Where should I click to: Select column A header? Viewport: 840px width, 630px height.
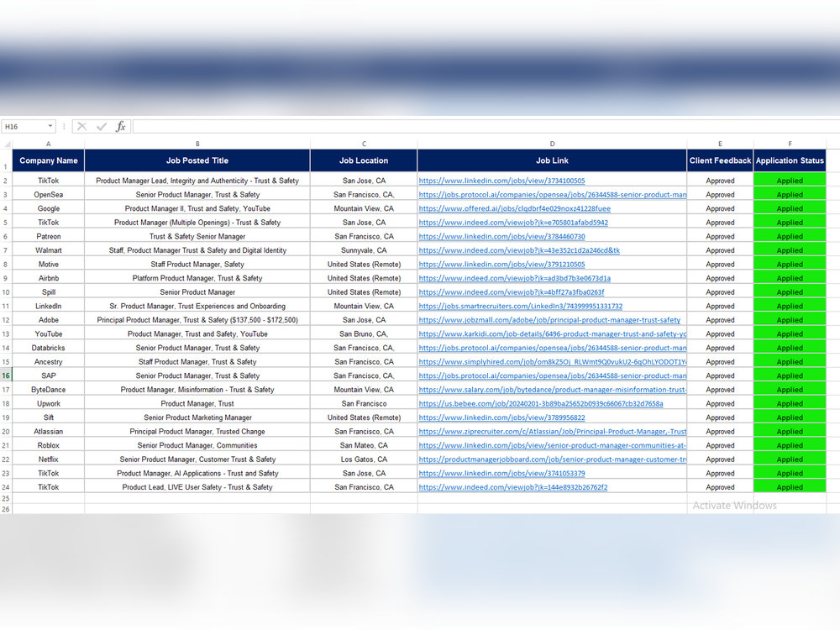click(48, 144)
